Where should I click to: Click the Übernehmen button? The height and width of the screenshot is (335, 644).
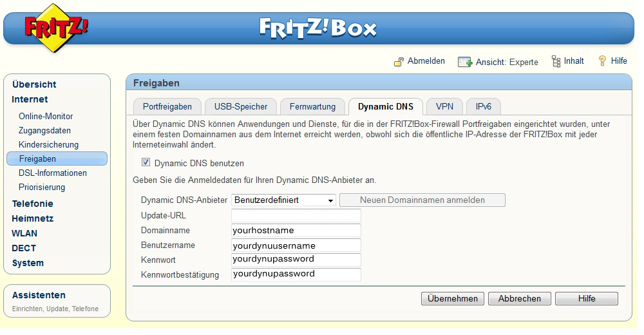pyautogui.click(x=453, y=299)
